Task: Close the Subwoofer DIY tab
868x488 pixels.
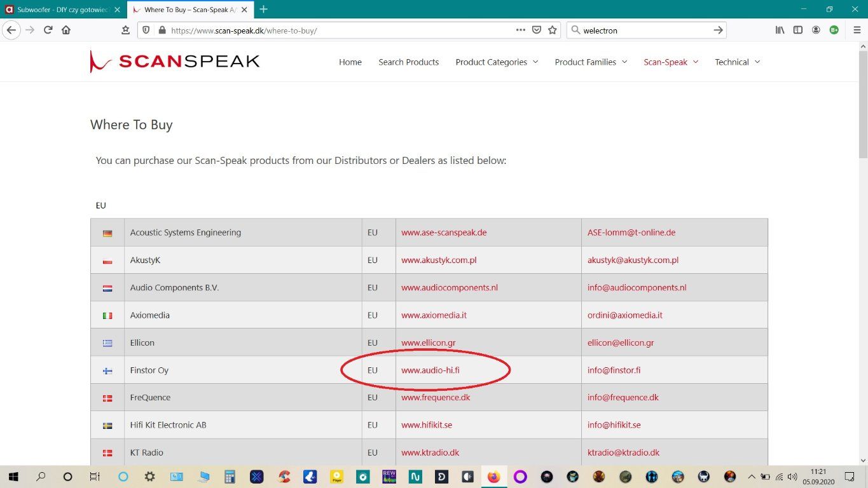Action: tap(117, 10)
